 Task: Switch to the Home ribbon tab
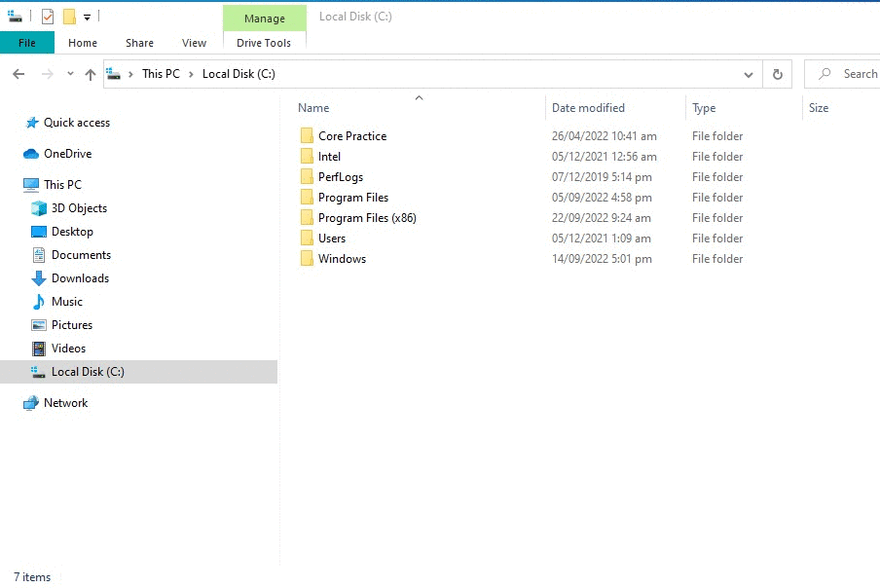click(x=83, y=43)
